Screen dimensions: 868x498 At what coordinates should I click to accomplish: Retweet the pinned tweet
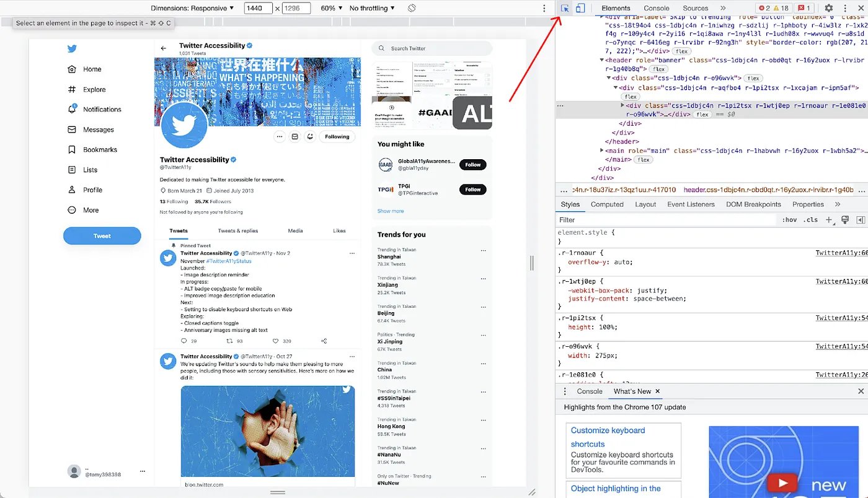(229, 341)
